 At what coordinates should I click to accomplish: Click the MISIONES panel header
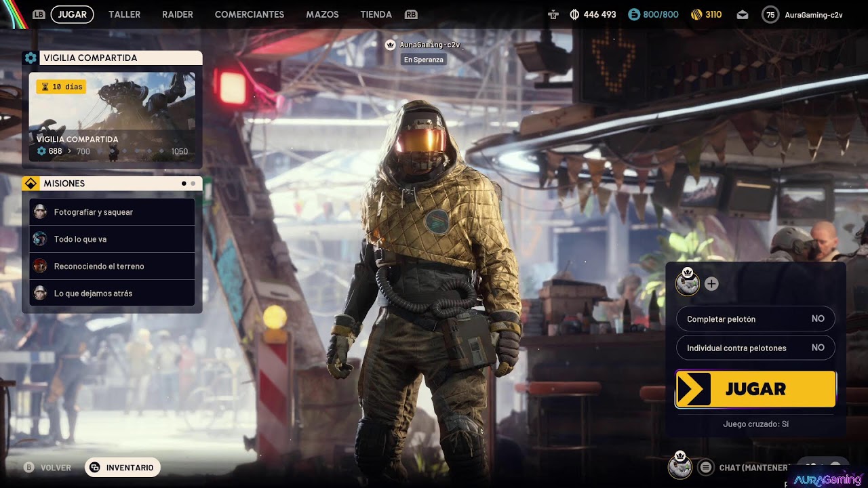(x=112, y=183)
